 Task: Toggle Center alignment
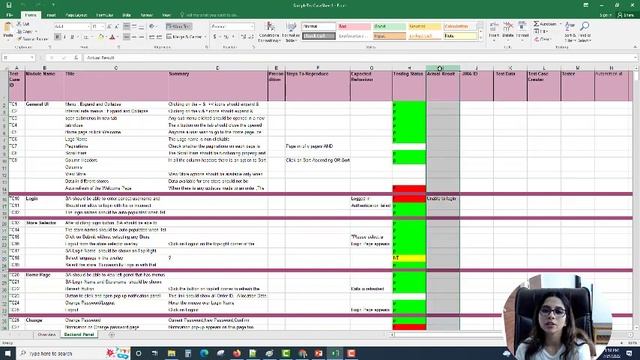click(134, 37)
